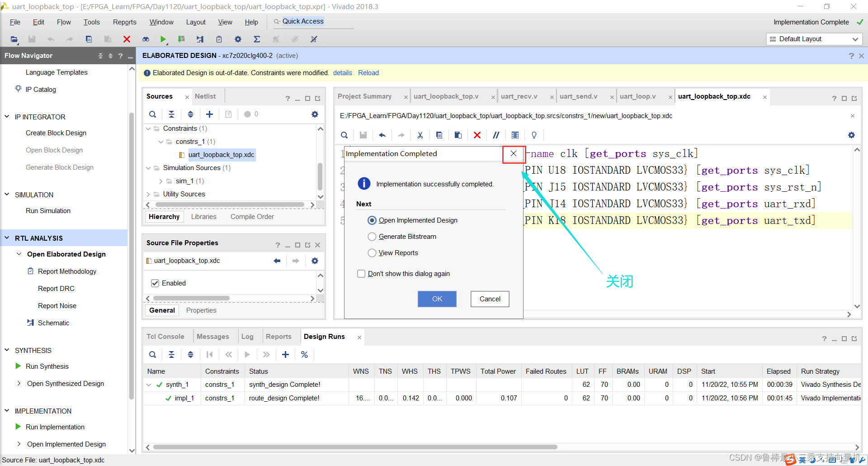The height and width of the screenshot is (466, 868).
Task: Expand the sim_1 node
Action: pyautogui.click(x=161, y=181)
